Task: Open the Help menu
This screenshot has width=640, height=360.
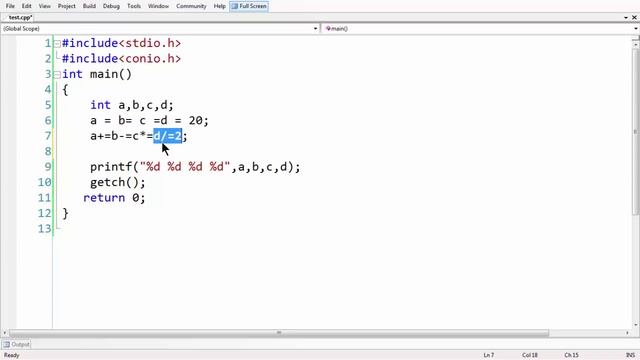Action: click(220, 6)
